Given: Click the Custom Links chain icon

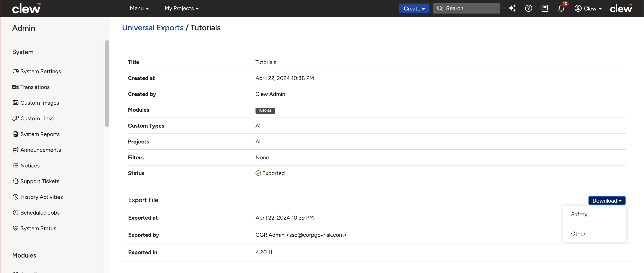Looking at the screenshot, I should (x=15, y=118).
